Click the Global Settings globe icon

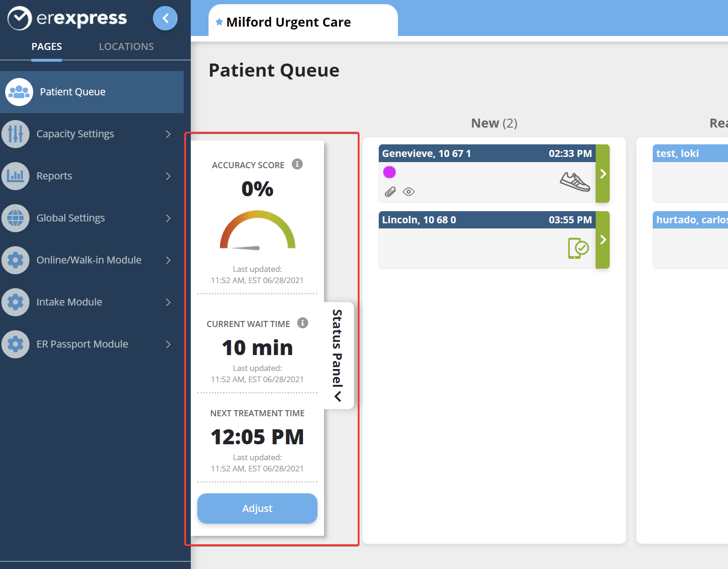click(15, 218)
